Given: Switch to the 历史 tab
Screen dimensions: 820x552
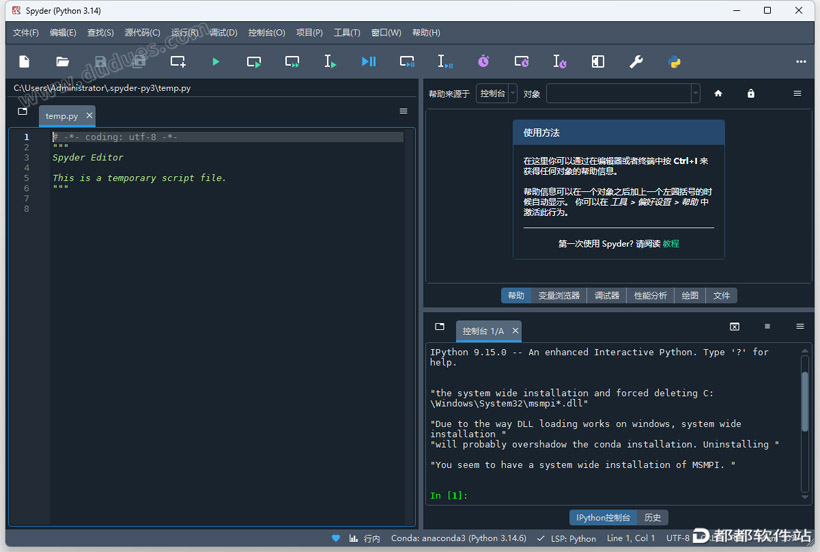Looking at the screenshot, I should 652,518.
